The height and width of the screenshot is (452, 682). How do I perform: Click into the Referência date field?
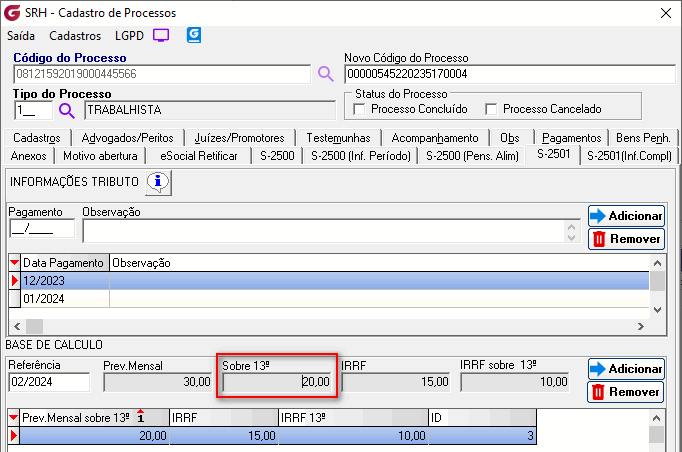[x=50, y=382]
